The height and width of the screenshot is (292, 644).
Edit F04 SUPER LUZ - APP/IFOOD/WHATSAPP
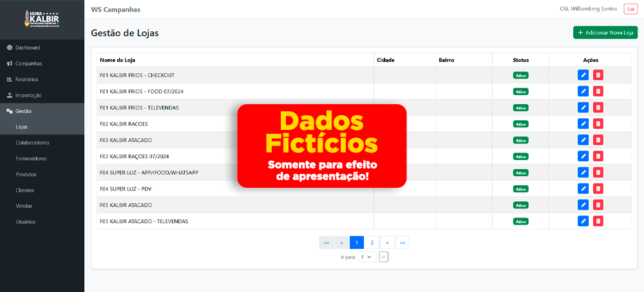pos(583,172)
